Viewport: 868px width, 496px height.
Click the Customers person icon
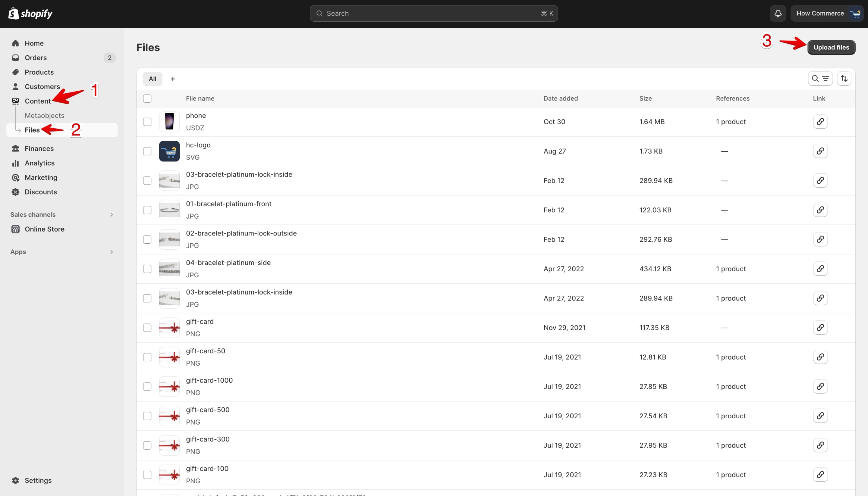pyautogui.click(x=15, y=86)
